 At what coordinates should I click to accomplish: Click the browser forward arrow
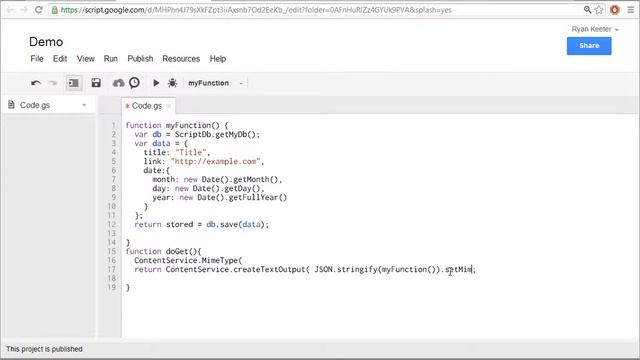[24, 10]
